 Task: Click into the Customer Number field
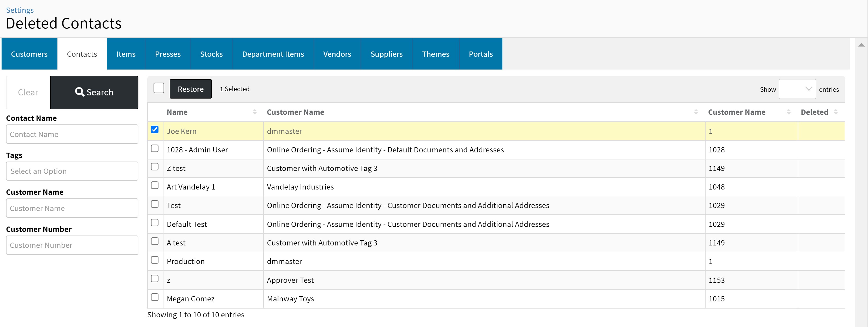(x=72, y=245)
